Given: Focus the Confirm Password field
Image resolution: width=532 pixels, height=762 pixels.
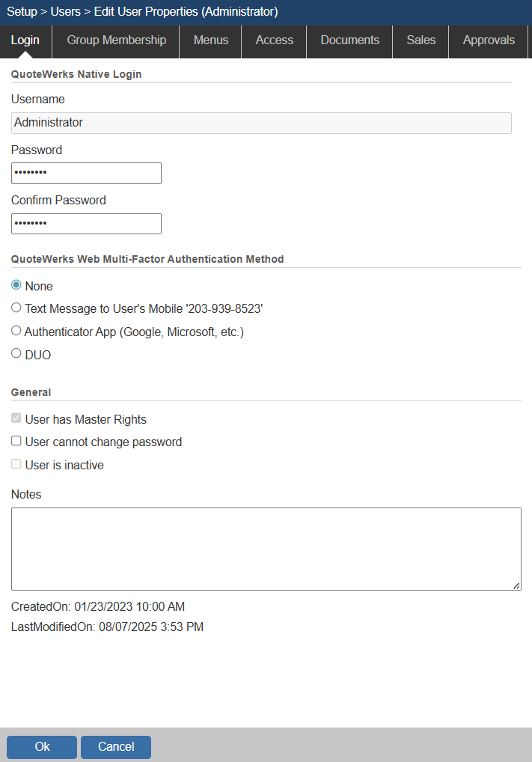Looking at the screenshot, I should [x=86, y=224].
